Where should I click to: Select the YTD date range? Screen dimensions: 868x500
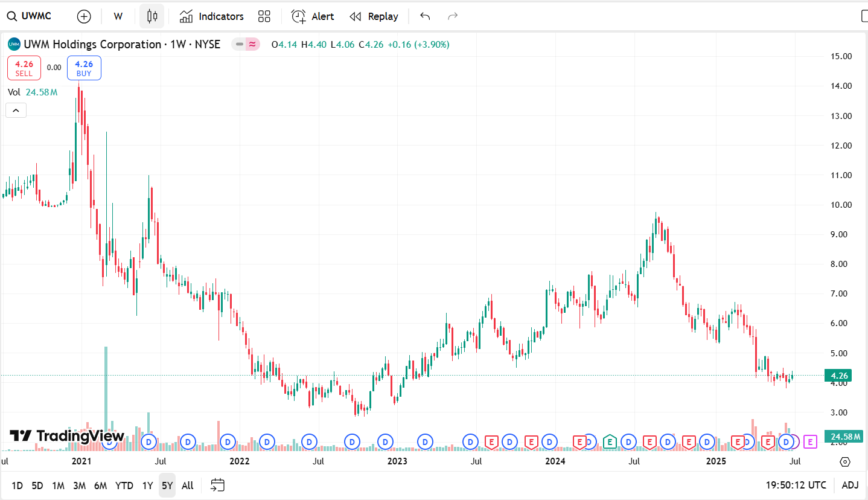tap(124, 486)
